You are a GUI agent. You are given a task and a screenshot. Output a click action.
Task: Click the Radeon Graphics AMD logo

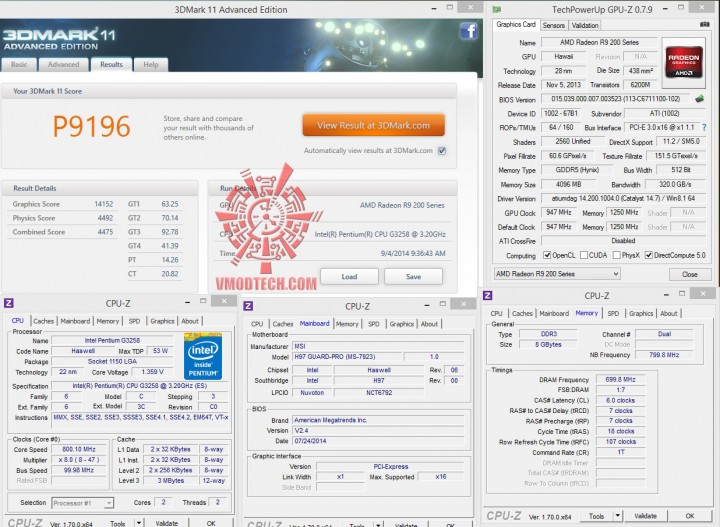click(684, 62)
